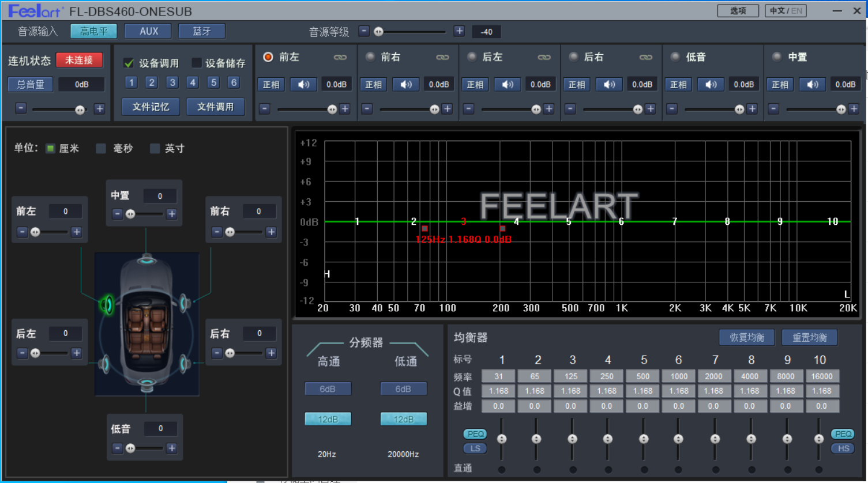Image resolution: width=868 pixels, height=483 pixels.
Task: Mute the 前左 channel speaker icon
Action: 304,85
